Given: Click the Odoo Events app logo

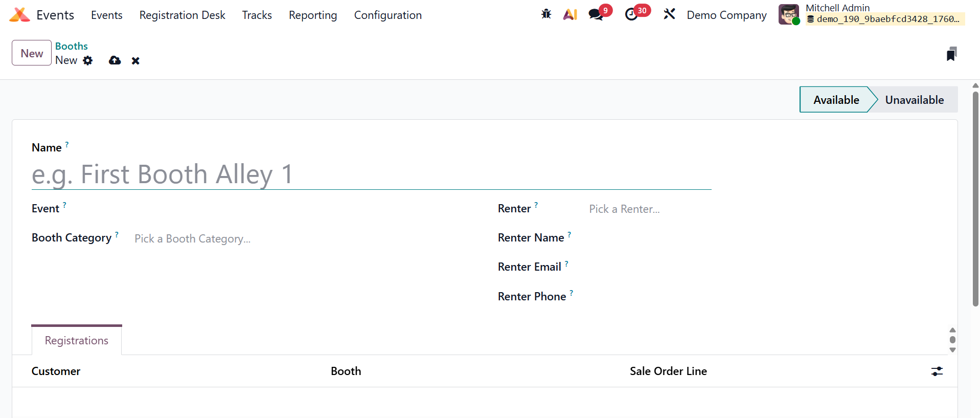Looking at the screenshot, I should pyautogui.click(x=19, y=15).
